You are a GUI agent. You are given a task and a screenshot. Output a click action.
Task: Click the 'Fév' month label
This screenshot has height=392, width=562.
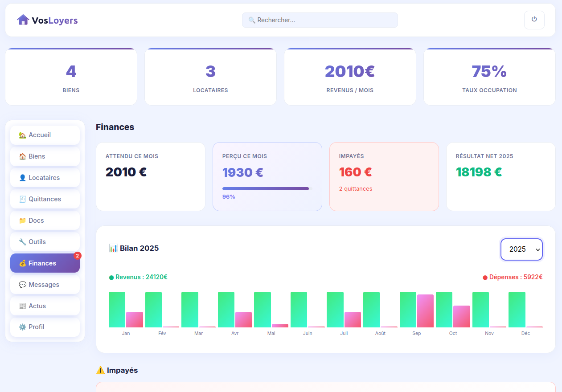[162, 333]
